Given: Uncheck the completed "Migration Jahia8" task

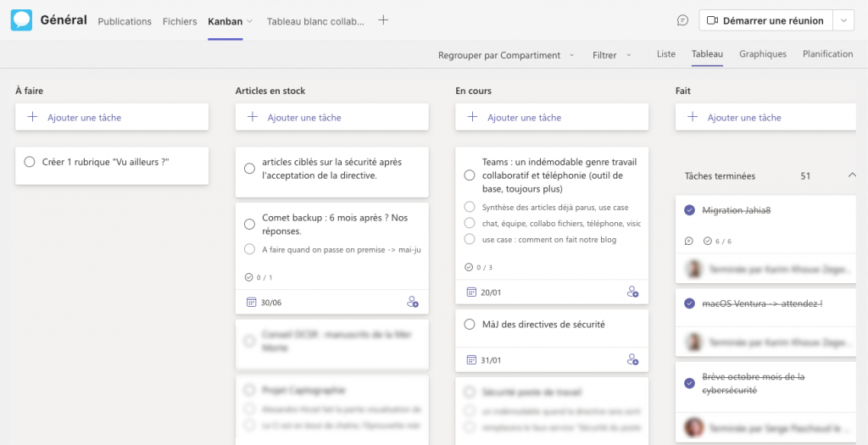Looking at the screenshot, I should [689, 210].
